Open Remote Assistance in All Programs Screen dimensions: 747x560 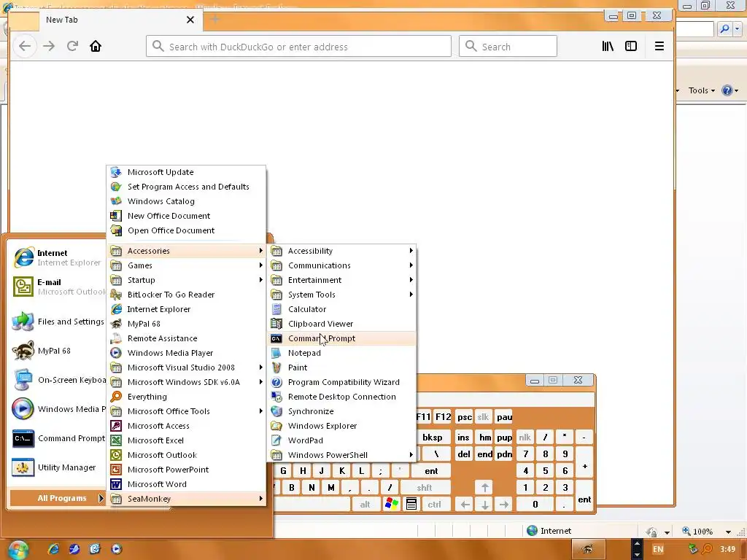tap(186, 338)
